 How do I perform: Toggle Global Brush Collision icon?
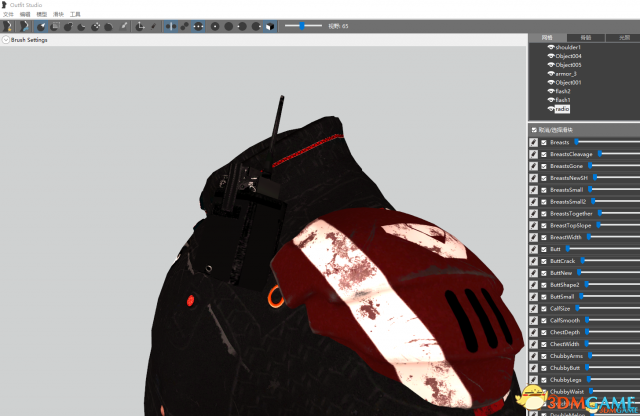click(198, 27)
